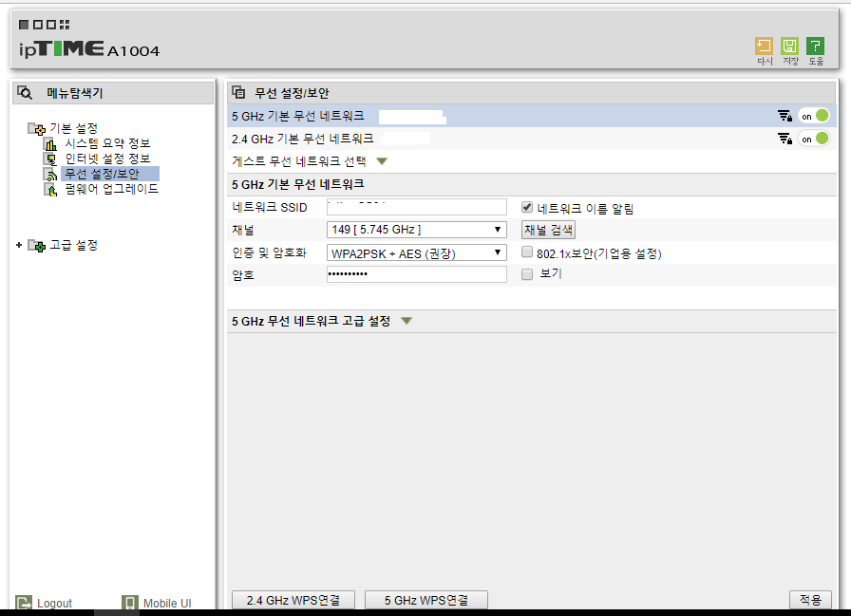
Task: Expand the 고급 설정 plus sign
Action: point(19,245)
